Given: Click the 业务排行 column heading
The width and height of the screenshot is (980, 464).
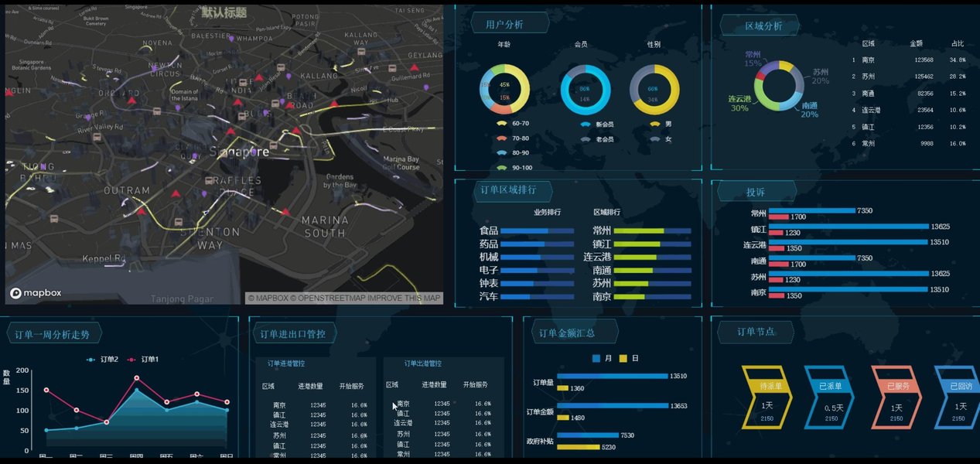Looking at the screenshot, I should pos(547,212).
